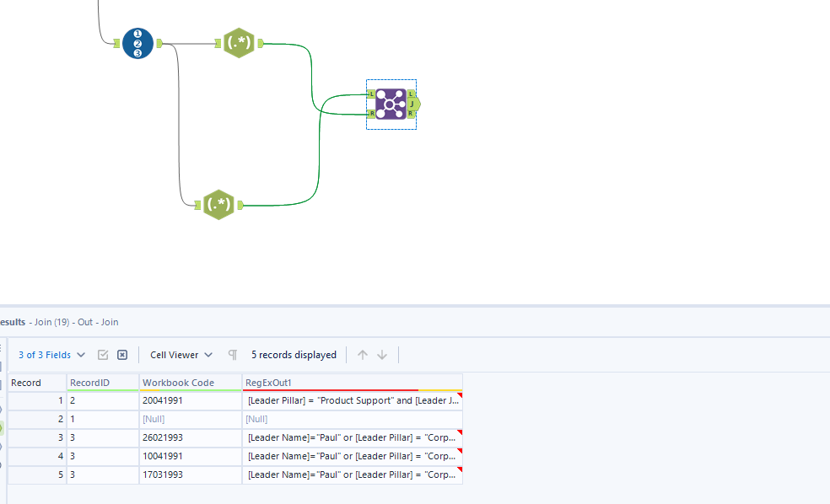This screenshot has width=830, height=504.
Task: Click the upward arrow in results toolbar
Action: coord(363,355)
